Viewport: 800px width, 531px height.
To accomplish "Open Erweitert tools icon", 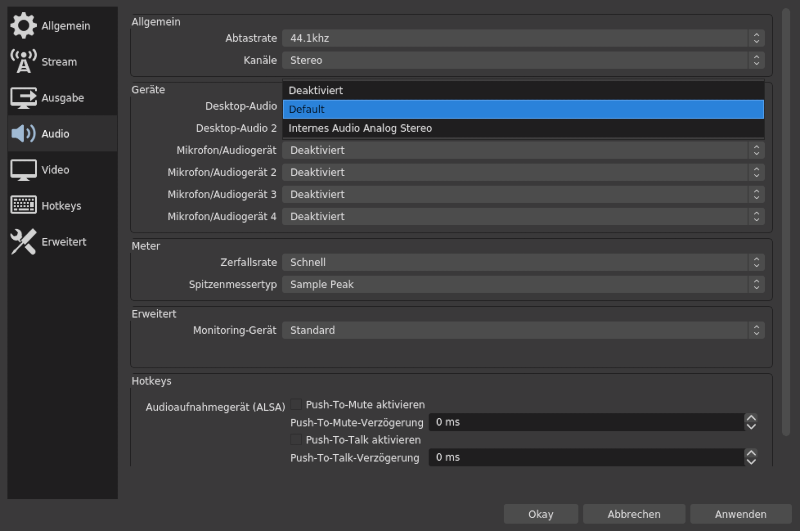I will point(23,242).
